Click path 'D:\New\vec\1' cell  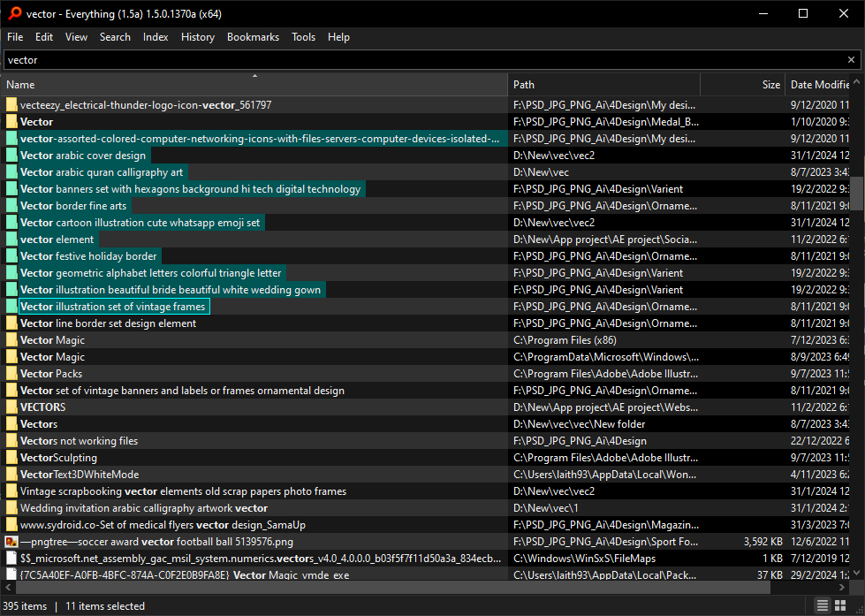tap(547, 508)
